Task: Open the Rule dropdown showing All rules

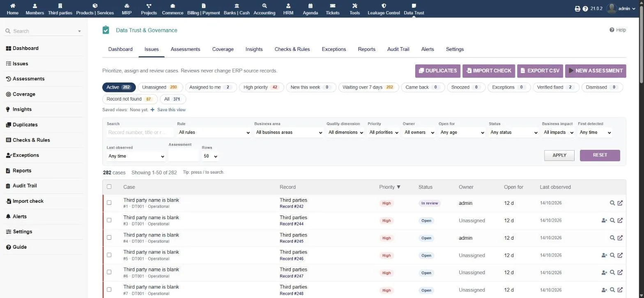Action: 214,133
